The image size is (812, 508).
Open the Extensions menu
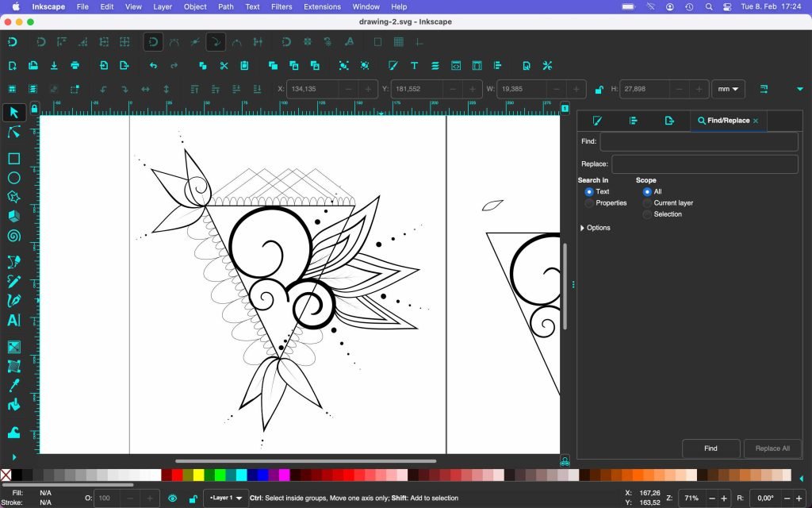(322, 6)
